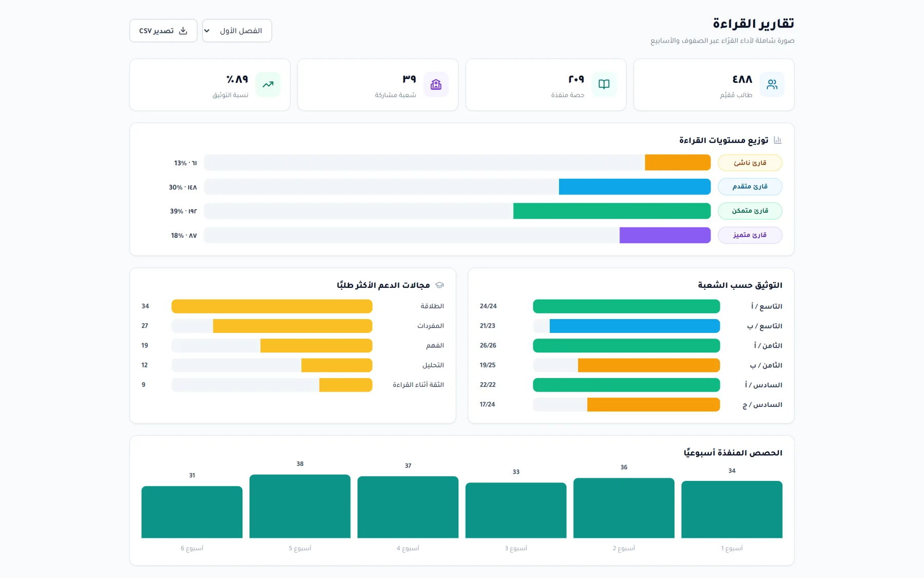Click the bar chart icon beside توزيع مستويات القراءة
The image size is (924, 578).
pyautogui.click(x=778, y=140)
